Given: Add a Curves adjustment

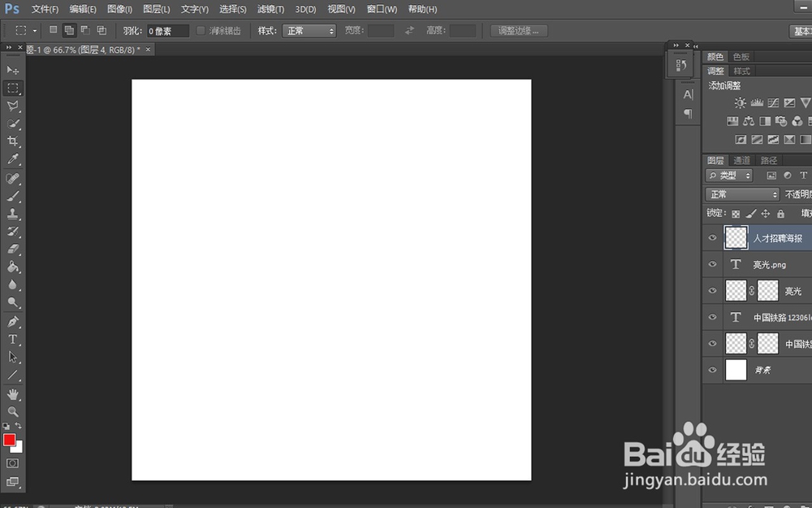Looking at the screenshot, I should 773,102.
